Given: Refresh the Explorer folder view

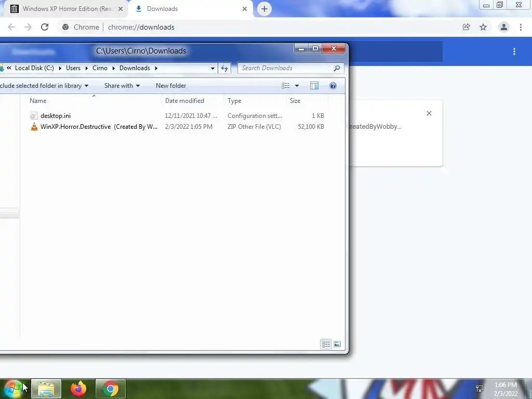Looking at the screenshot, I should (224, 68).
